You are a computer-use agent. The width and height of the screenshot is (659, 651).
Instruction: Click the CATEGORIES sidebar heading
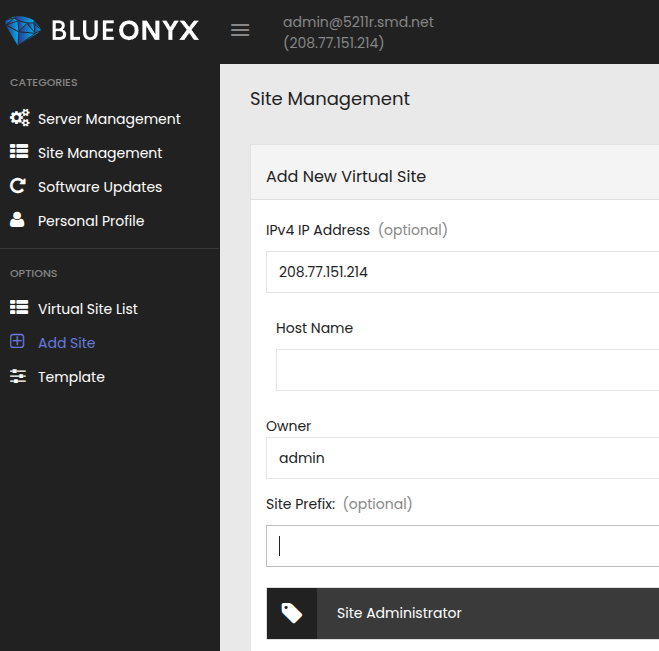[44, 82]
